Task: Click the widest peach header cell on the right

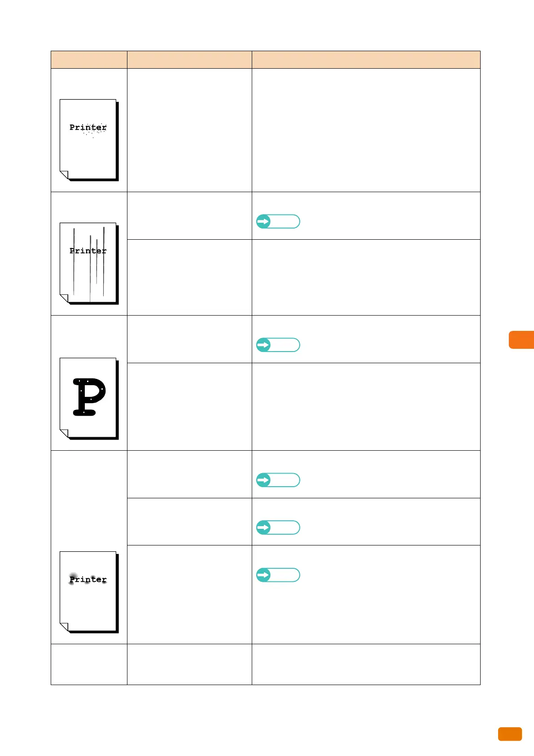Action: pos(366,60)
